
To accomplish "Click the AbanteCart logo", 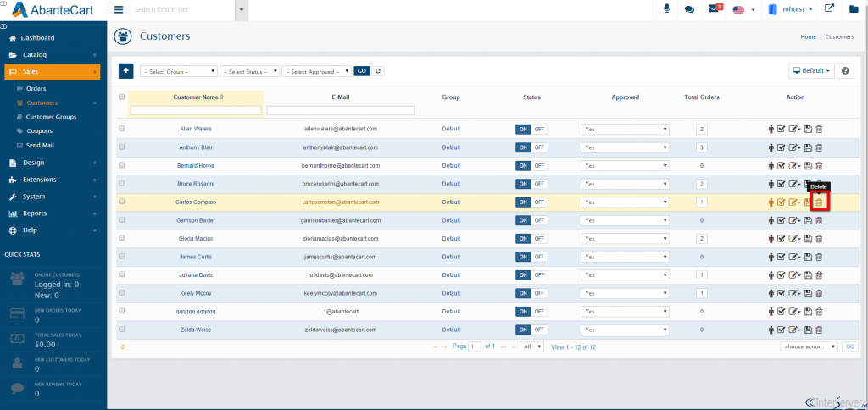I will coord(53,9).
